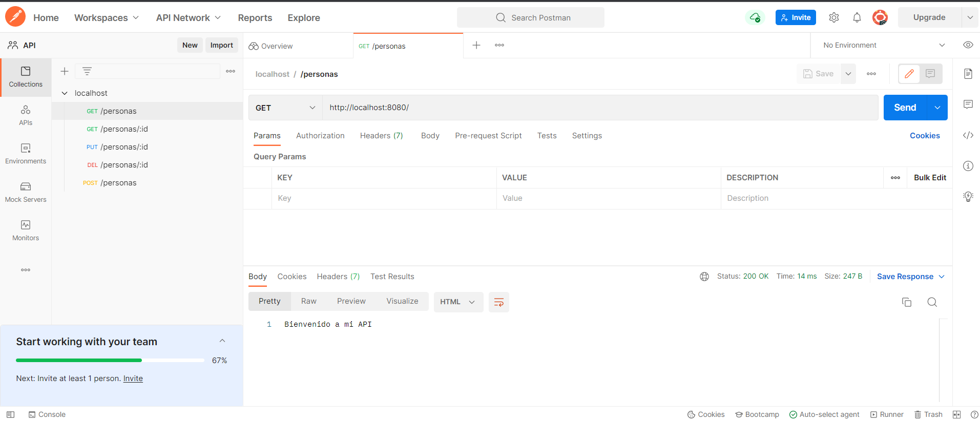980x421 pixels.
Task: View response in Raw mode
Action: [309, 301]
